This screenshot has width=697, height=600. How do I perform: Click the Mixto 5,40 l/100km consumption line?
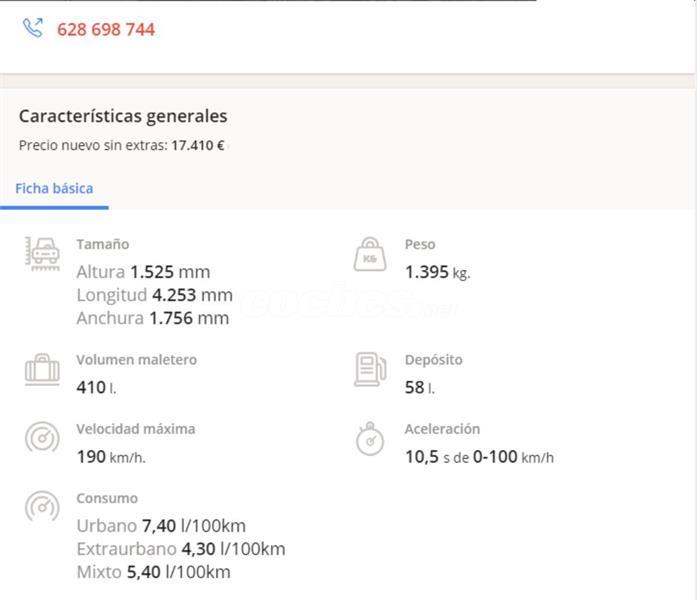[153, 572]
